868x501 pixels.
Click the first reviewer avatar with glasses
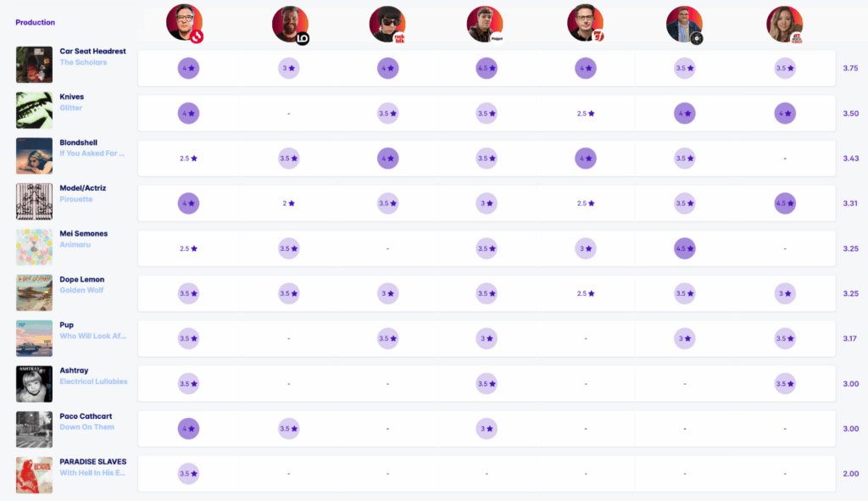tap(184, 23)
